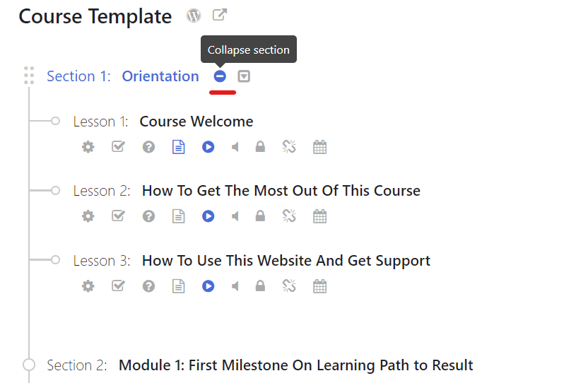Select Section 2 Module 1 in course outline

295,365
